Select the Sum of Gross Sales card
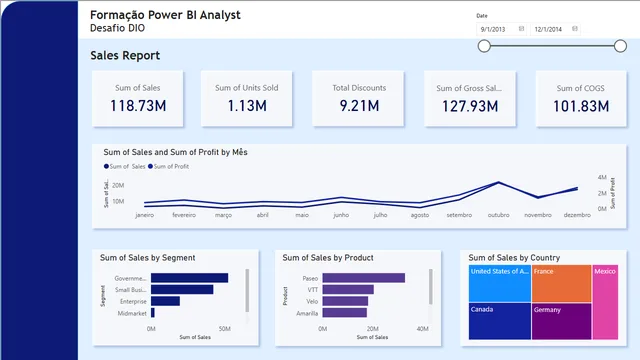Screen dimensions: 640x360 [x=470, y=99]
